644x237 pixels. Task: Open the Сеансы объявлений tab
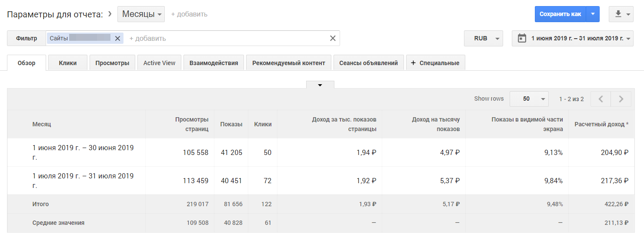tap(368, 63)
